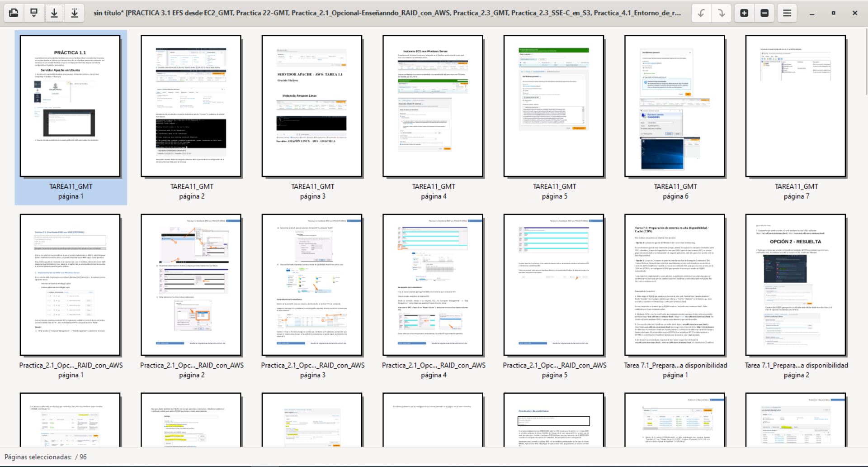
Task: Click the 'Páginas seleccionadas: / 96' status text
Action: point(46,457)
